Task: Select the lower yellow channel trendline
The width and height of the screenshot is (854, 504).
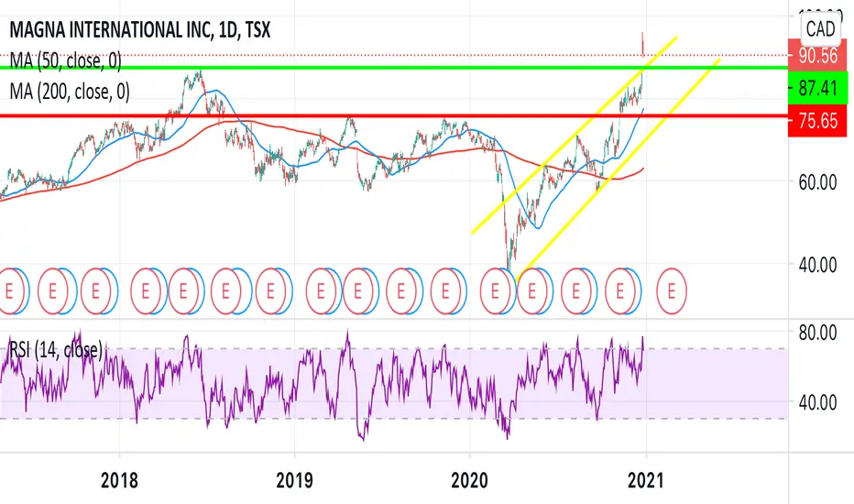Action: tap(618, 169)
